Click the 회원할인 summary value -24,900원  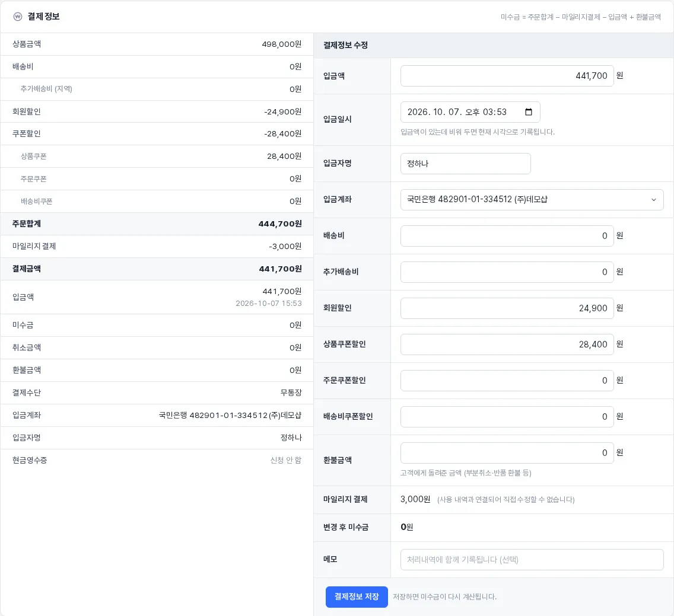(x=283, y=111)
